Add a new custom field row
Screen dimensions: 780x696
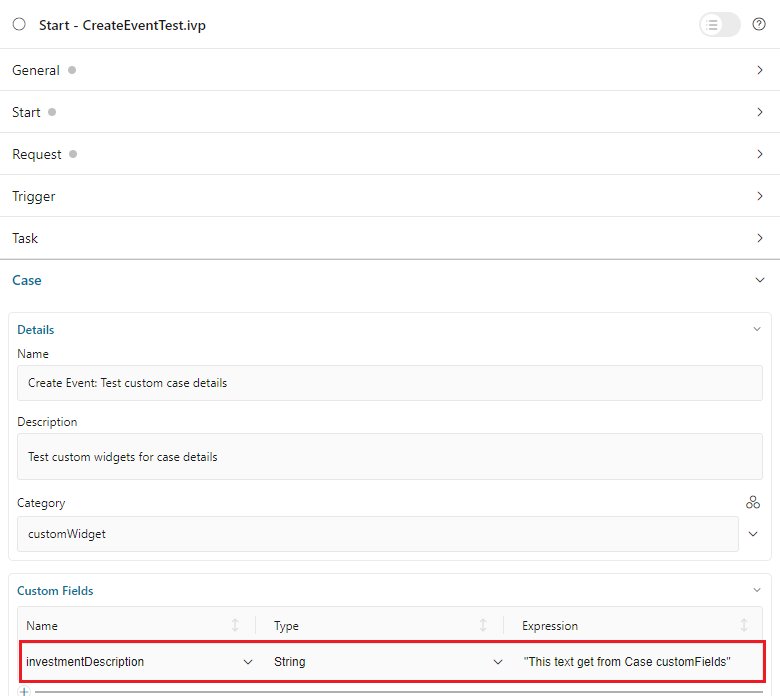24,691
